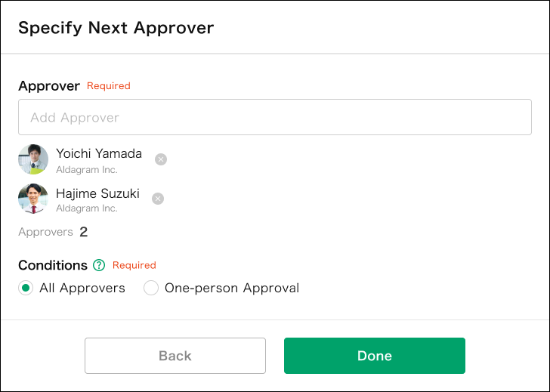This screenshot has width=550, height=392.
Task: Click Aldagram Inc. under Hajime Suzuki
Action: (x=87, y=208)
